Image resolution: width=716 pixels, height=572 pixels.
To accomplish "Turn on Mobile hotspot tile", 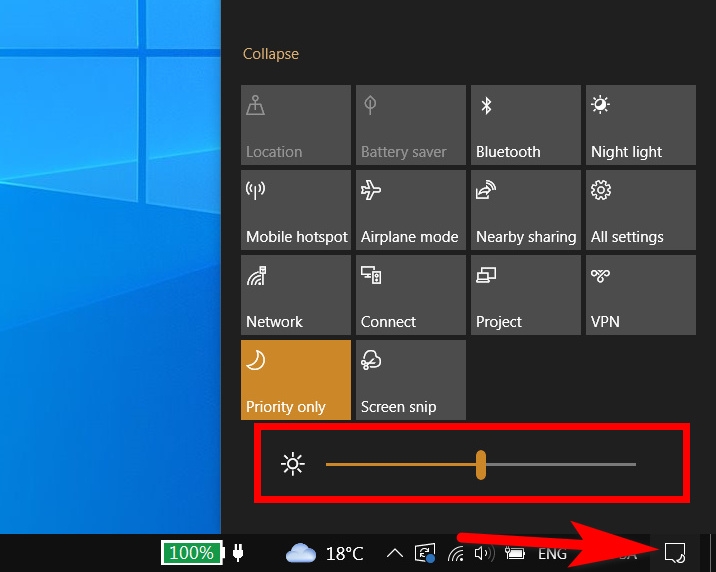I will tap(296, 210).
